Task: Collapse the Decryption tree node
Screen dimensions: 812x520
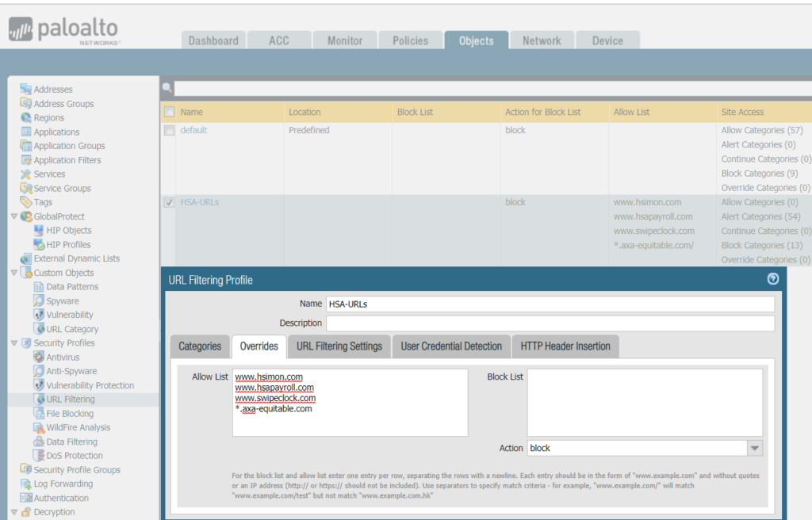Action: [x=14, y=512]
